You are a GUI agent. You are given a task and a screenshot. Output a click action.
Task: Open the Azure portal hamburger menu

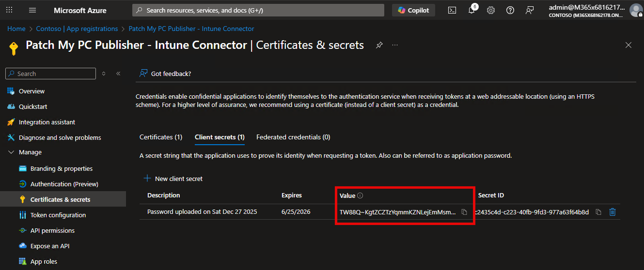[32, 10]
